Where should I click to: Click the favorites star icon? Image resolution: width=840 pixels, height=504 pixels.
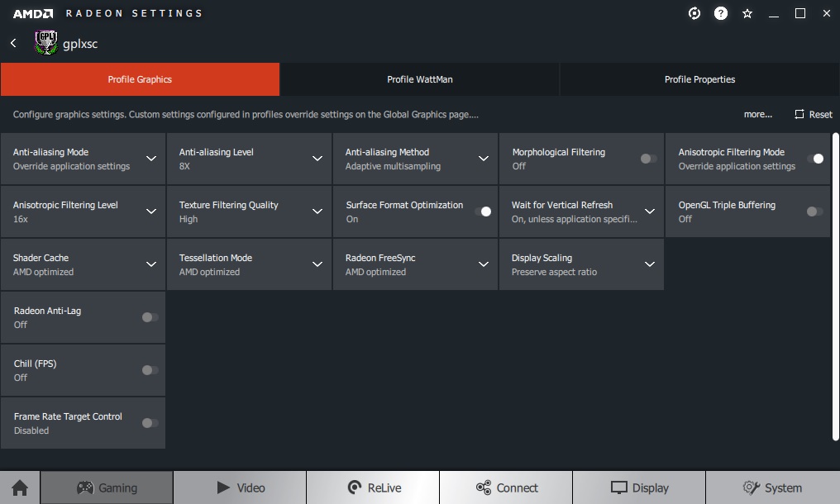(747, 13)
